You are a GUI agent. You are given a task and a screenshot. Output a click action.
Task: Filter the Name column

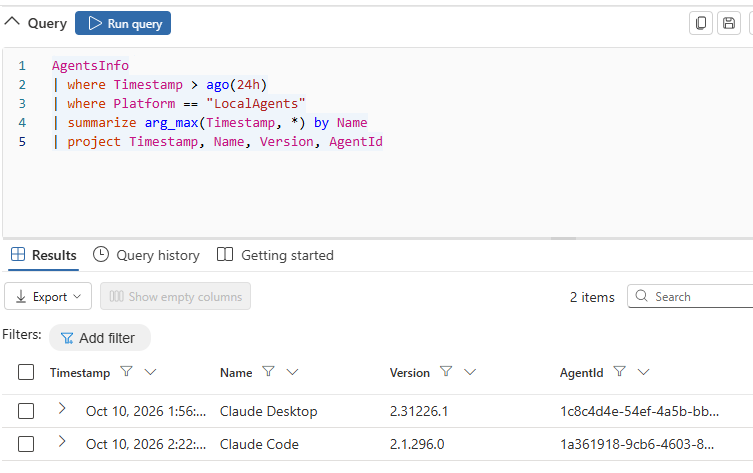point(268,371)
